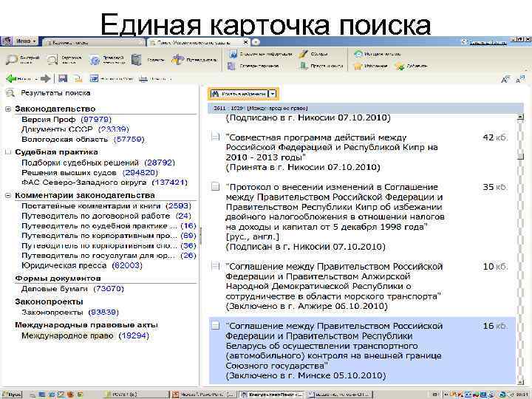Open ФАС Северо-Западного округа (137421)

click(x=104, y=183)
